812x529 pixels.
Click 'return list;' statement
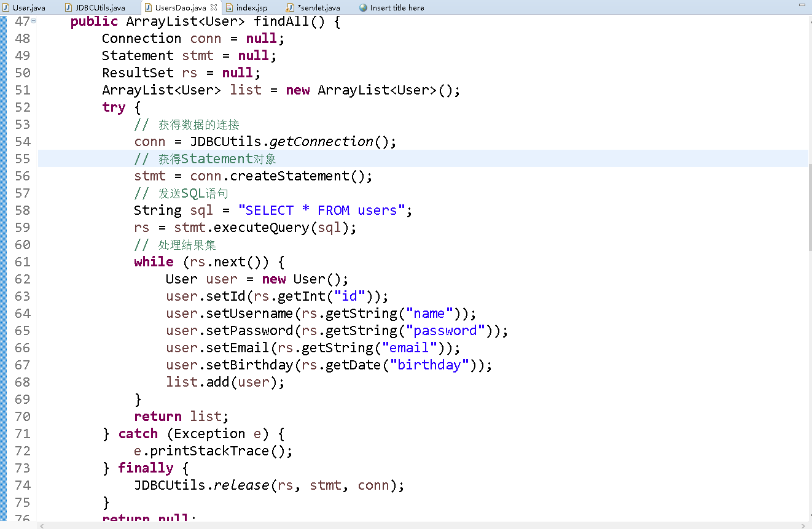[181, 417]
